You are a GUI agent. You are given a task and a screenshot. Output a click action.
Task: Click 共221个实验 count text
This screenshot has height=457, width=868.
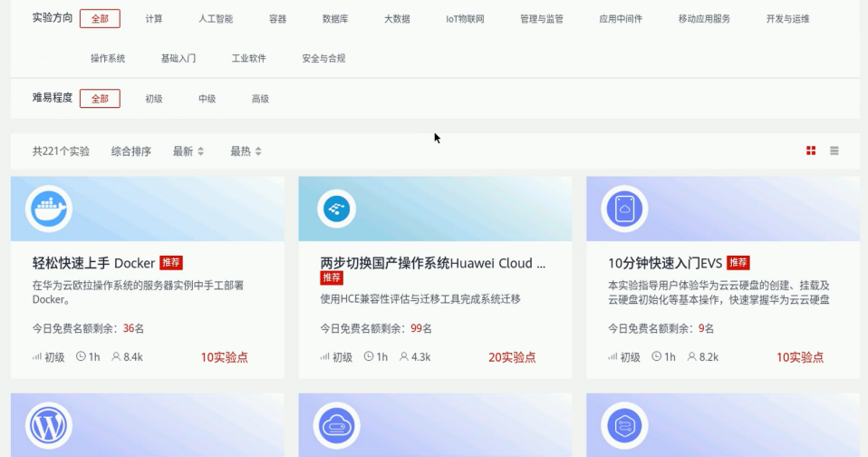click(x=61, y=151)
